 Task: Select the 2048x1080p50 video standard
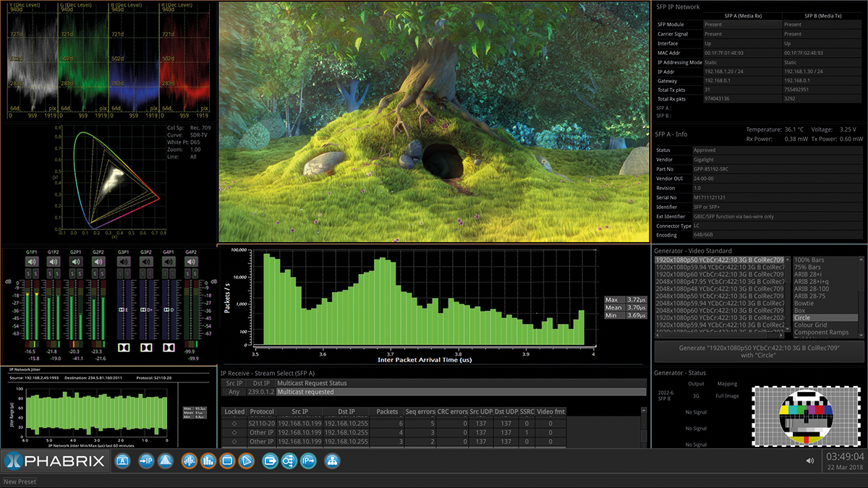(x=720, y=296)
